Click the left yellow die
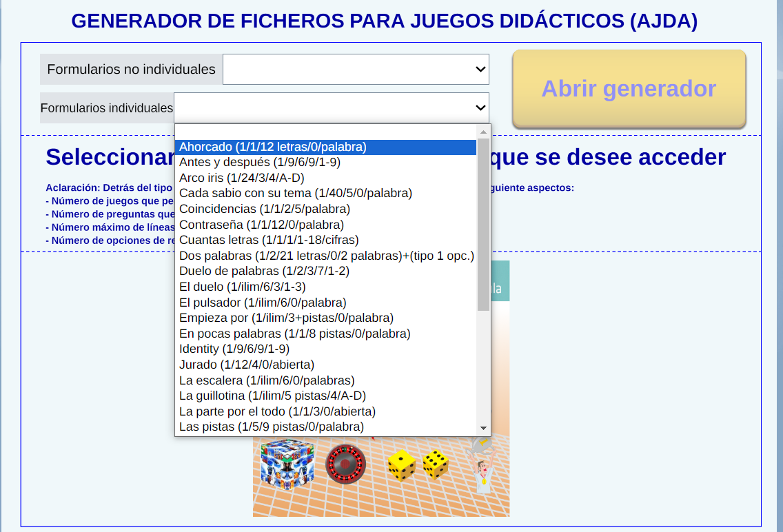 point(401,465)
